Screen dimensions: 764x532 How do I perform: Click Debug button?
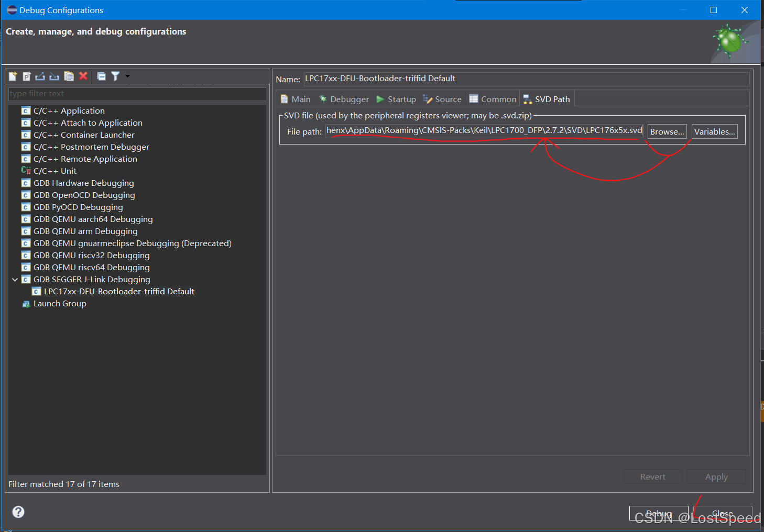tap(659, 513)
